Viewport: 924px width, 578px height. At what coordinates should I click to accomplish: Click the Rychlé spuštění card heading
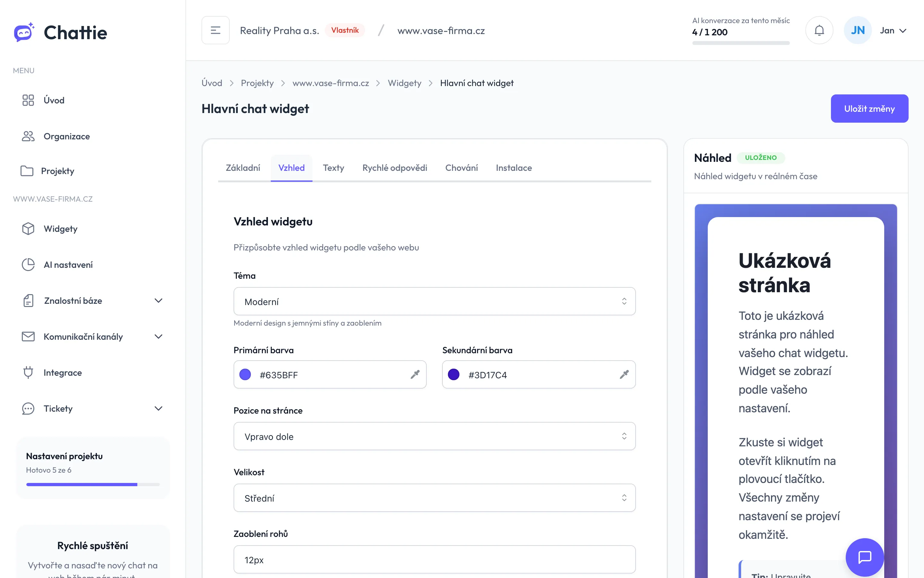coord(93,546)
